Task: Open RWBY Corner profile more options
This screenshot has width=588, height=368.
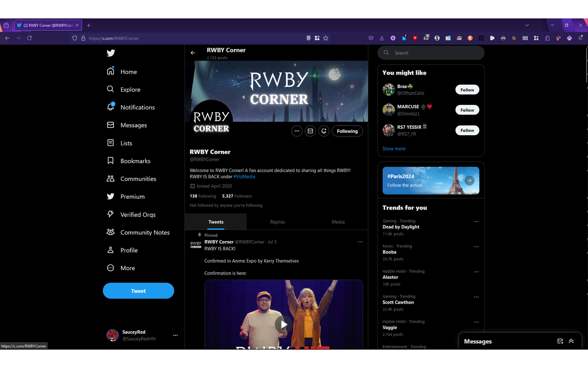Action: click(297, 131)
